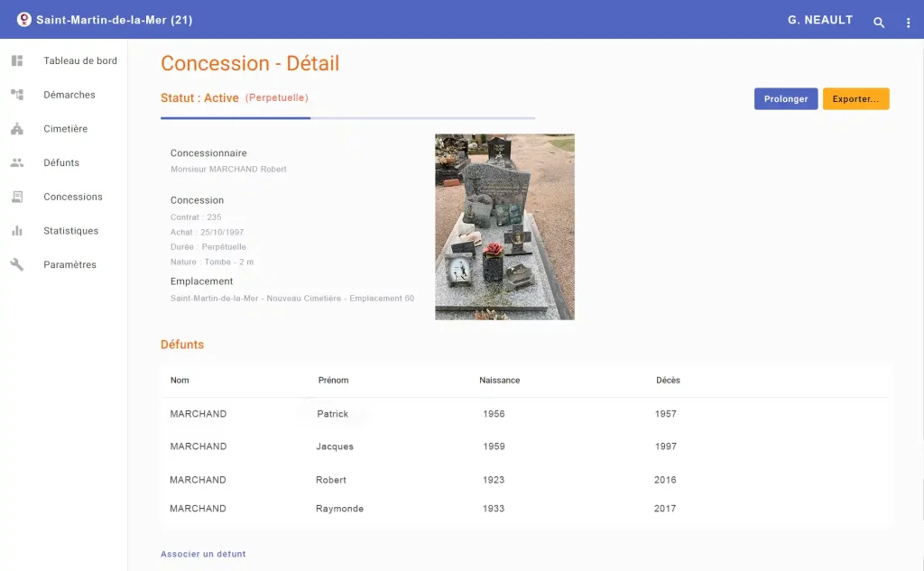Click the Associer un defunt link
This screenshot has height=571, width=924.
[203, 554]
